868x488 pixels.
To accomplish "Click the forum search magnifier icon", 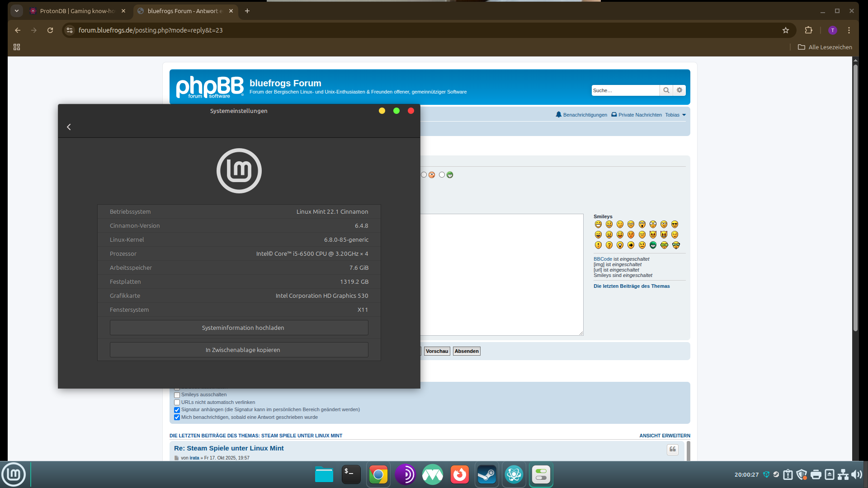I will click(666, 90).
